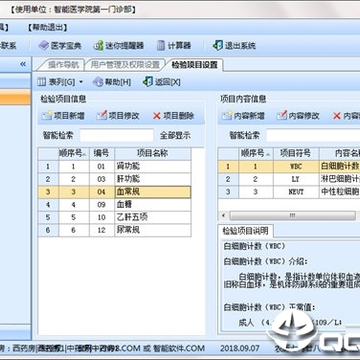Image resolution: width=360 pixels, height=360 pixels.
Task: Click the code cell 04
Action: point(102,192)
